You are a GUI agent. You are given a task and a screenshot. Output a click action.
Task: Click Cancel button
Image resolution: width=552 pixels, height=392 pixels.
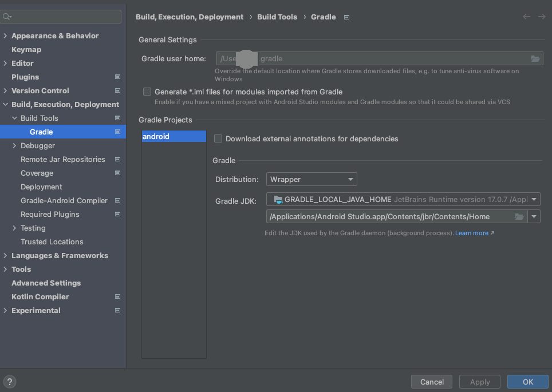pos(432,382)
